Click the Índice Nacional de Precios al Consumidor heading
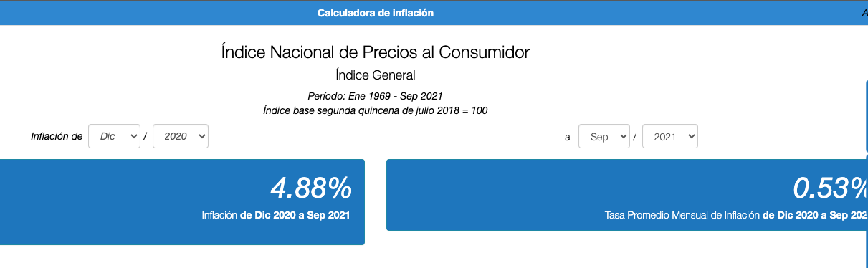This screenshot has height=268, width=868. (376, 52)
